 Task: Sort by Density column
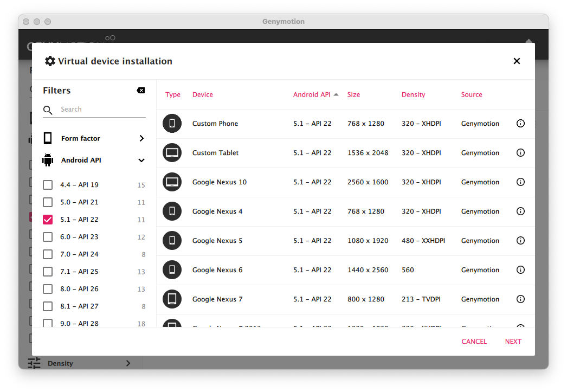pos(413,94)
